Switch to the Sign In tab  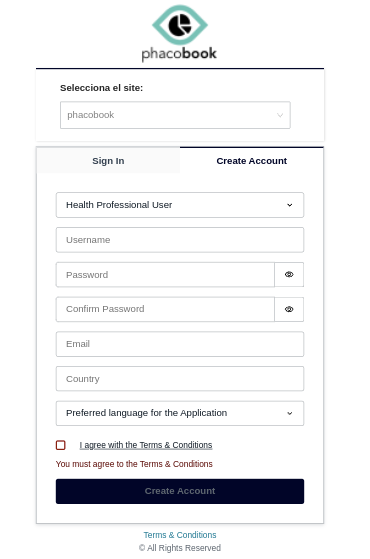pyautogui.click(x=108, y=161)
